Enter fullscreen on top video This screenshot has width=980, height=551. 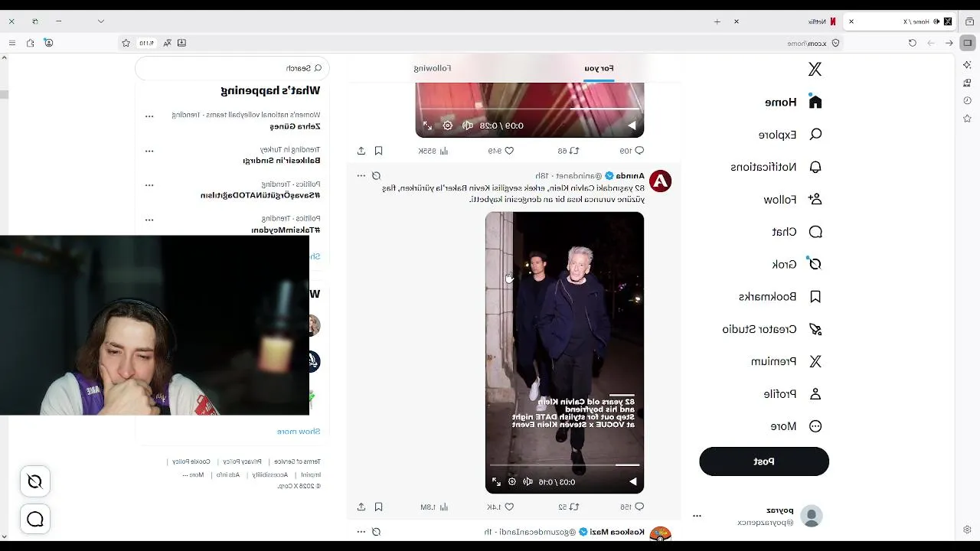[427, 126]
